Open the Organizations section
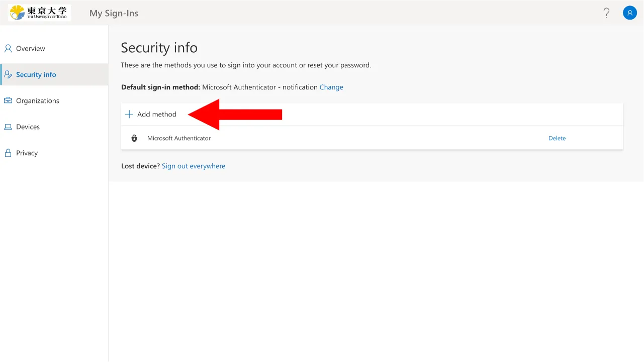Image resolution: width=644 pixels, height=362 pixels. 38,101
